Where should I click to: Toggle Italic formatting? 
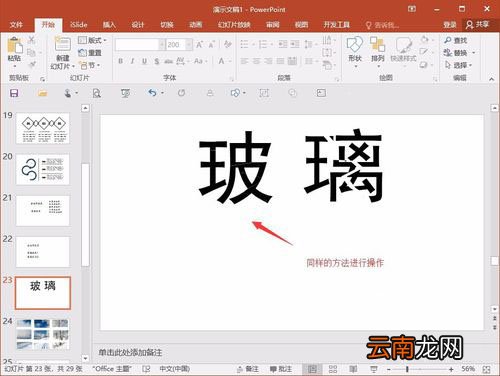(x=132, y=61)
